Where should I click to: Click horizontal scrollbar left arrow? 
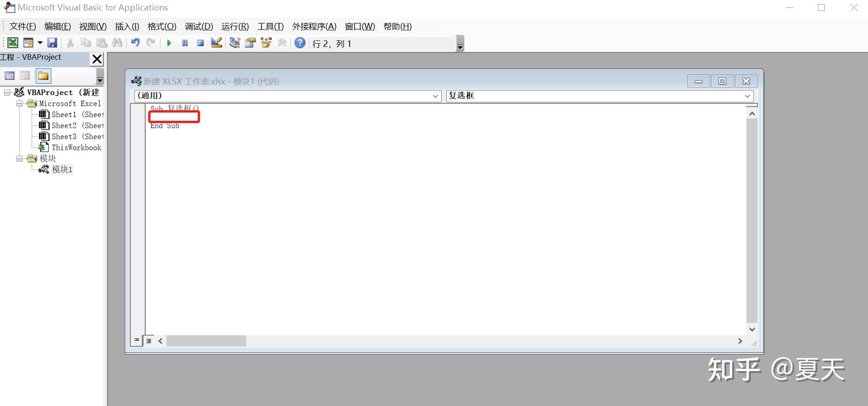click(161, 341)
